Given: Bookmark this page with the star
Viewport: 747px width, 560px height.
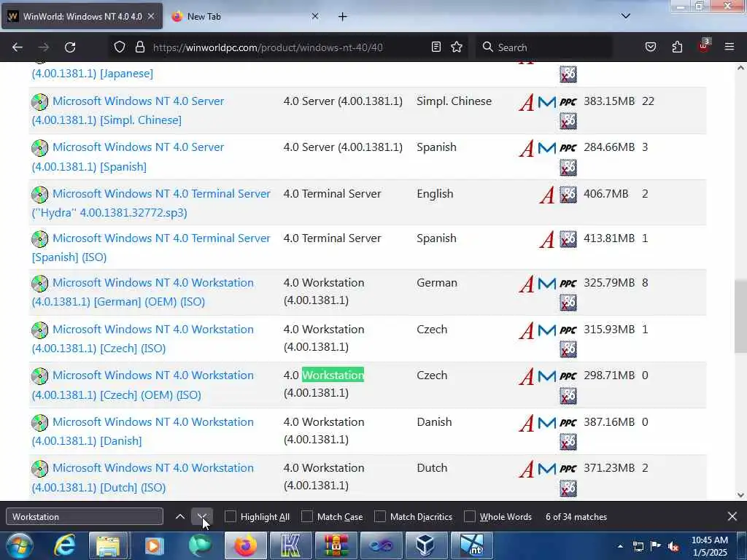Looking at the screenshot, I should [x=457, y=47].
